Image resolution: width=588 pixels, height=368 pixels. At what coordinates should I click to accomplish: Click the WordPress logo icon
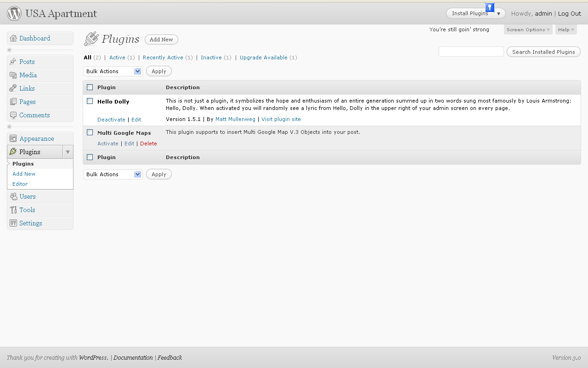(x=14, y=13)
